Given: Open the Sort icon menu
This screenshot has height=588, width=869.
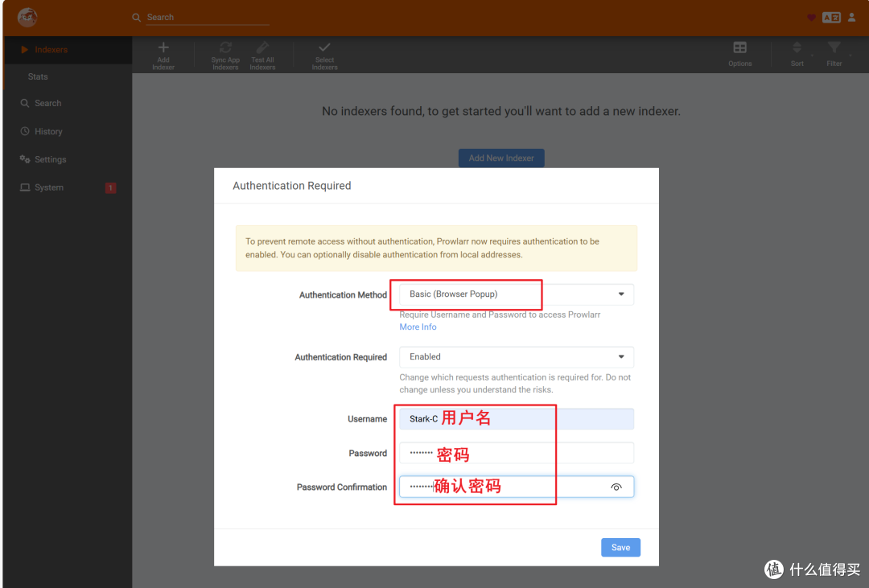Looking at the screenshot, I should (x=797, y=47).
